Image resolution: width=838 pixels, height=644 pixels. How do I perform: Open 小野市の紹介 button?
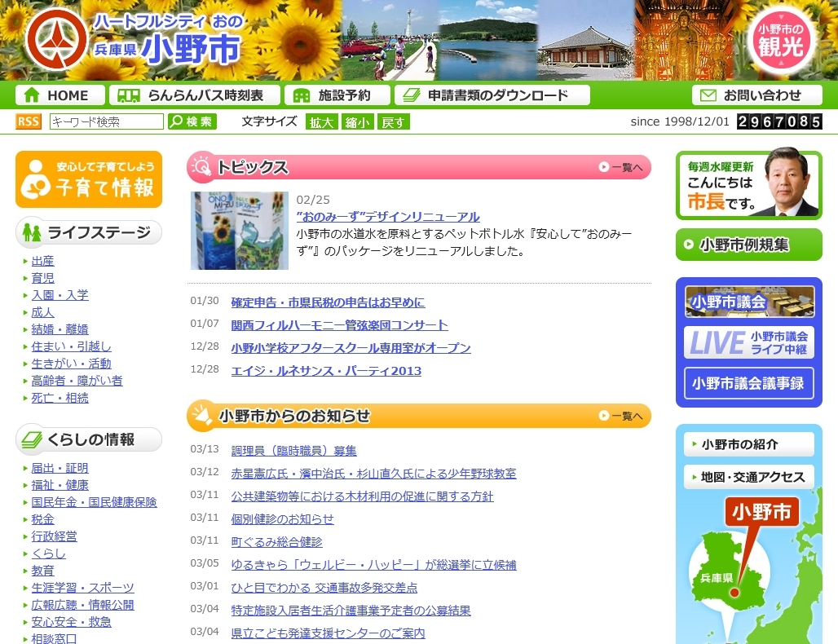(749, 444)
